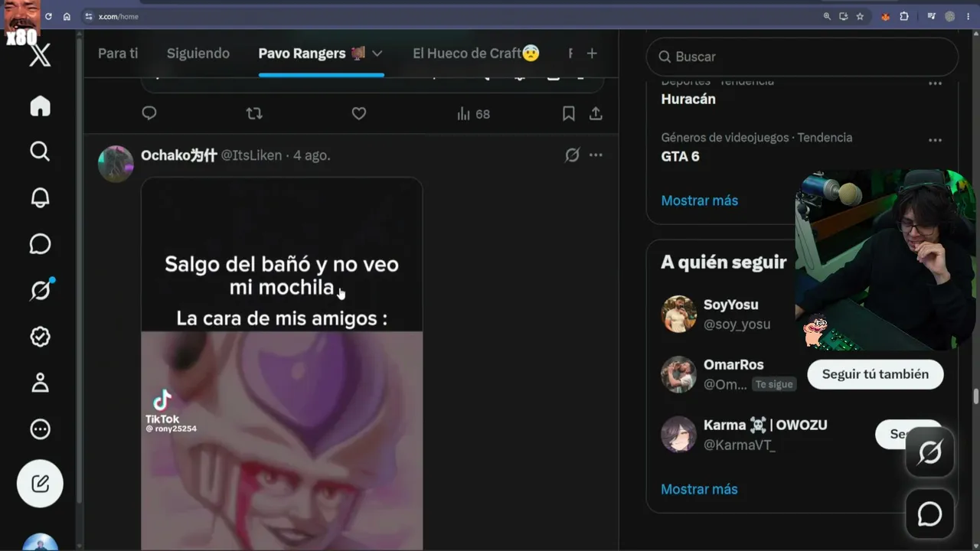Open the browser Extensions puzzle icon

(x=903, y=16)
